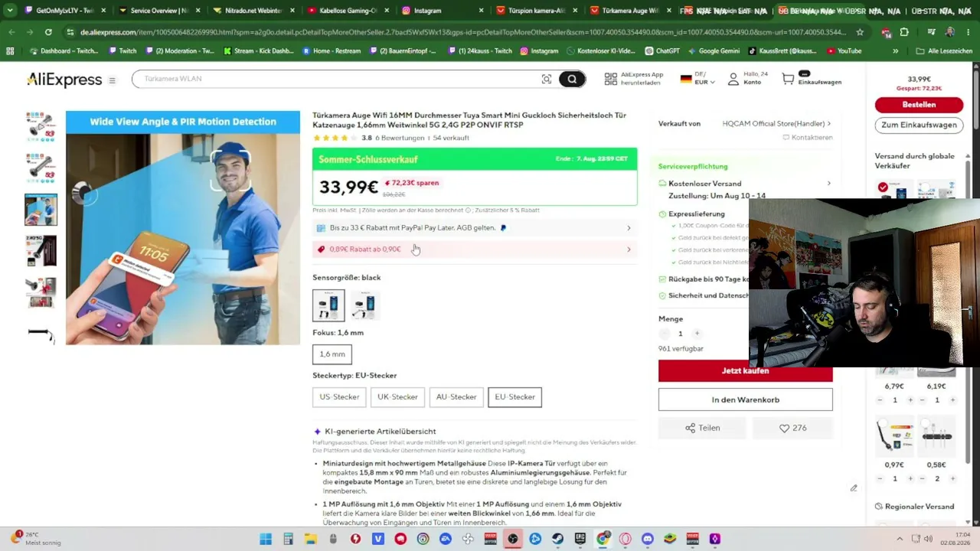The width and height of the screenshot is (980, 551).
Task: Expand the PayPal Pay Later offer row
Action: pyautogui.click(x=475, y=228)
